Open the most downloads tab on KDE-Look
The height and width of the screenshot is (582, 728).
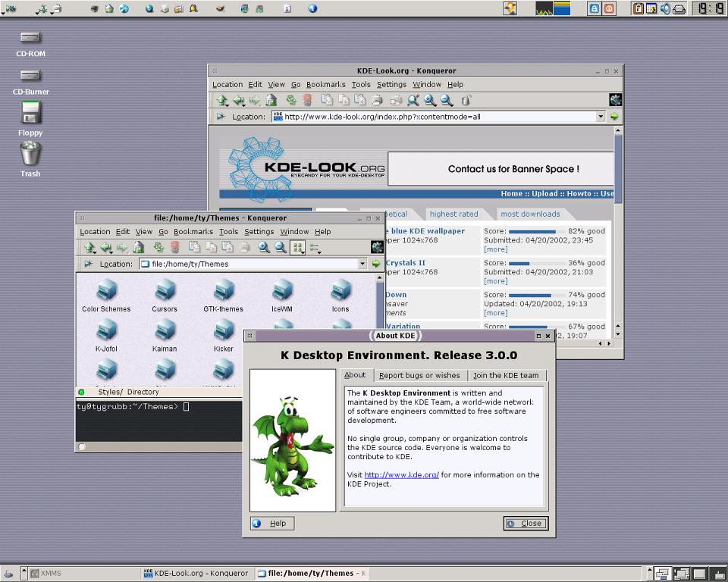(530, 214)
